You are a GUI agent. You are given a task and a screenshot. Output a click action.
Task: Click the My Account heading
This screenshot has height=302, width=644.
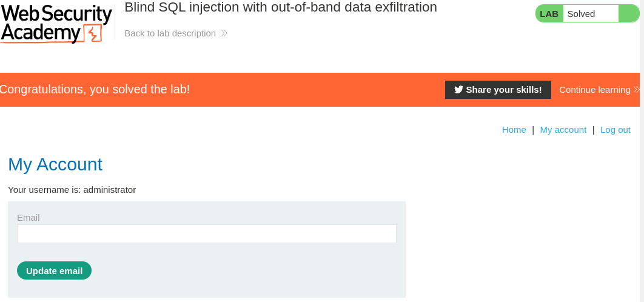[55, 164]
